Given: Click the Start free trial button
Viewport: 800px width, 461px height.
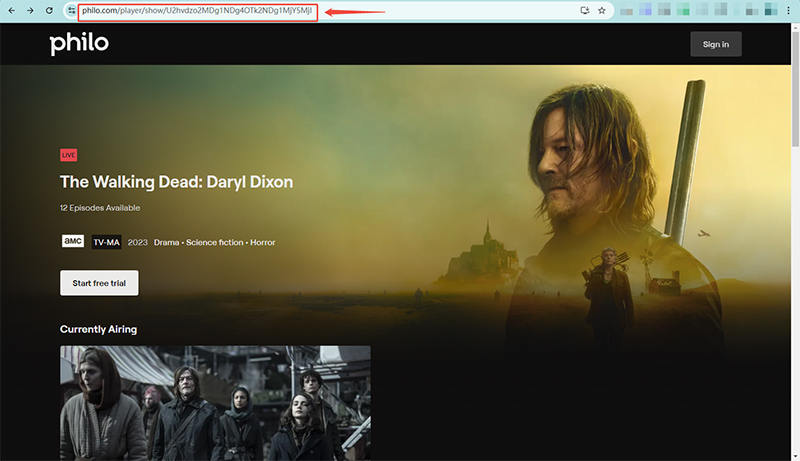Looking at the screenshot, I should pos(99,283).
